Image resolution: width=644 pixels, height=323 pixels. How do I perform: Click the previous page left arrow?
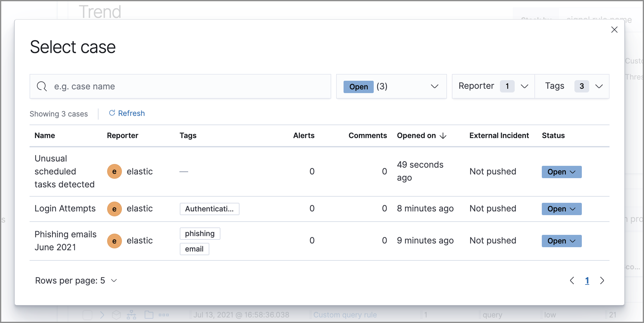pos(572,280)
